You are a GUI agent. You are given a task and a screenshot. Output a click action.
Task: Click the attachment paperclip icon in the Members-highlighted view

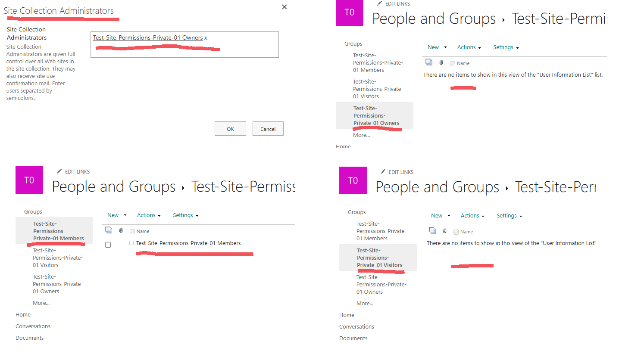[x=121, y=230]
